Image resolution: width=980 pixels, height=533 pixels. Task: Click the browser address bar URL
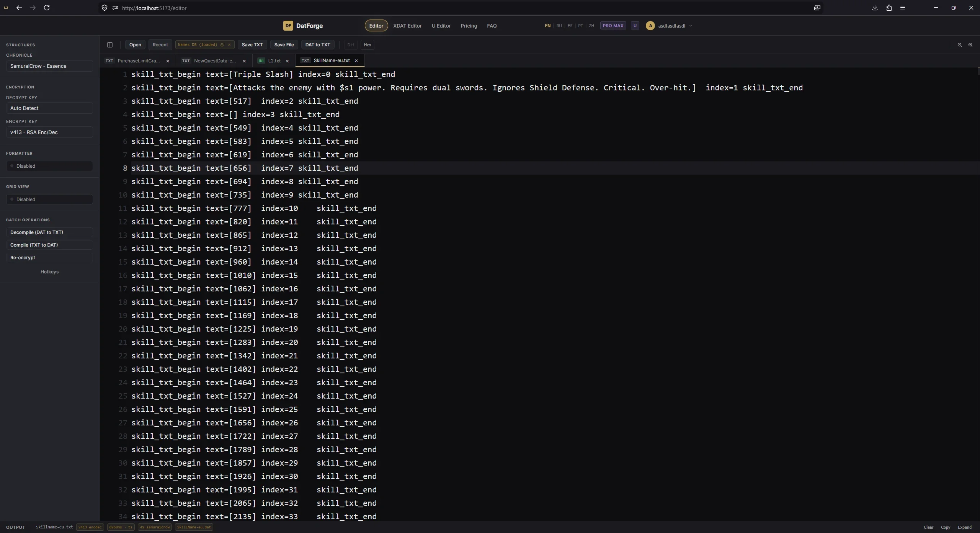(x=154, y=8)
